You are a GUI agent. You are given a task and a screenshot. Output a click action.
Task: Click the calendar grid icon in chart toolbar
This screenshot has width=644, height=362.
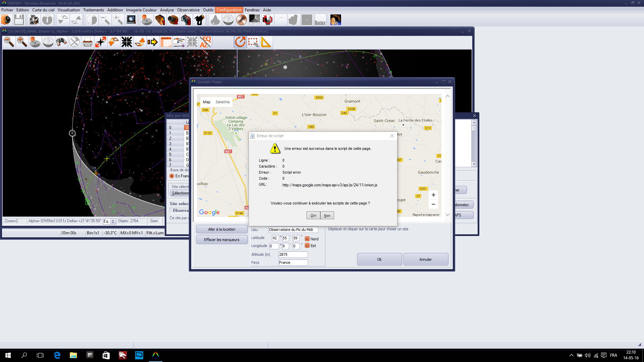click(x=166, y=42)
